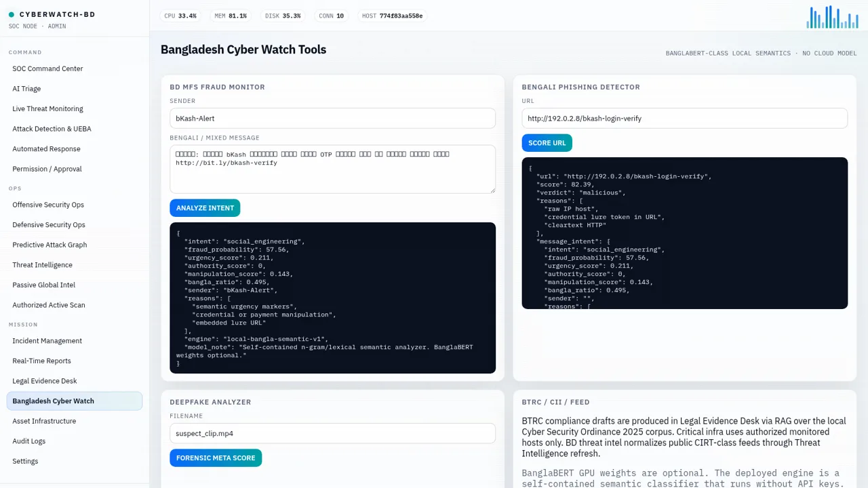
Task: Click the Forensic Meta Score button
Action: (216, 458)
